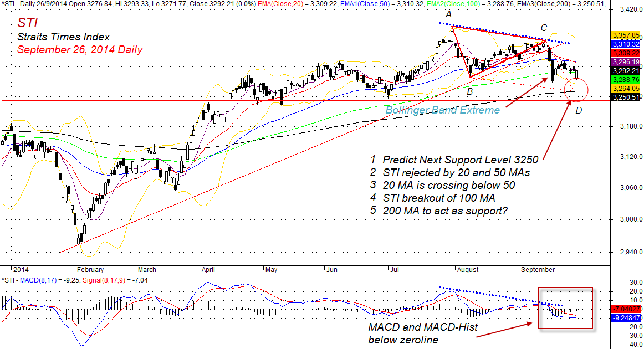The height and width of the screenshot is (349, 644).
Task: Click the red 3,309.22 price-axis tag
Action: (x=626, y=53)
